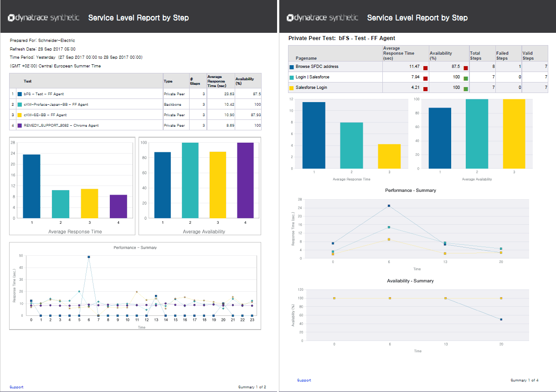
Task: Open the Support link on the left report page
Action: (x=16, y=387)
